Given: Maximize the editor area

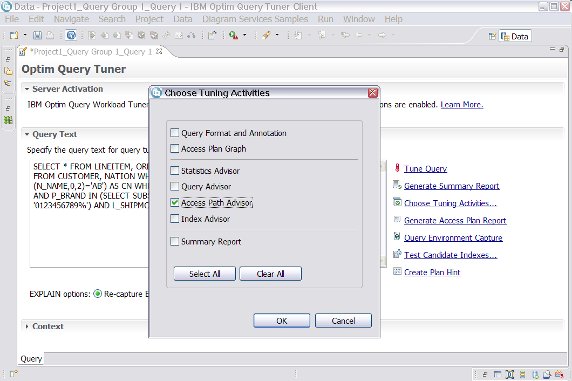Looking at the screenshot, I should (561, 49).
